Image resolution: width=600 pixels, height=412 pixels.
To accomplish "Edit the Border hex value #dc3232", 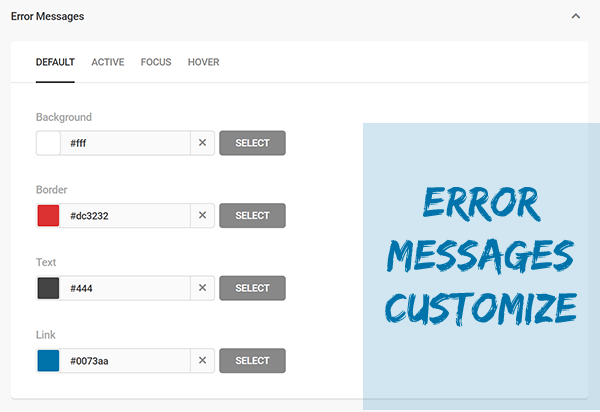I will tap(125, 215).
